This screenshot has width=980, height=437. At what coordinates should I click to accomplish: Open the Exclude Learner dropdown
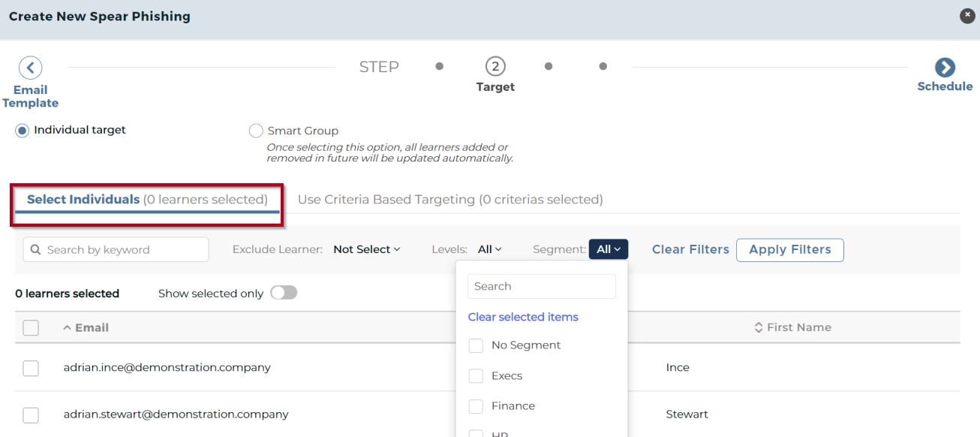367,249
